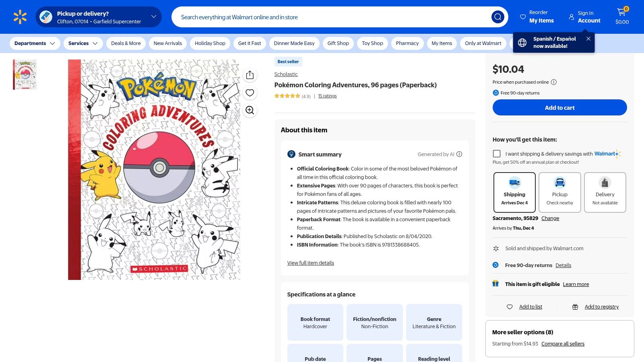Viewport: 644px width, 362px height.
Task: Click the share icon on the product image
Action: click(250, 75)
